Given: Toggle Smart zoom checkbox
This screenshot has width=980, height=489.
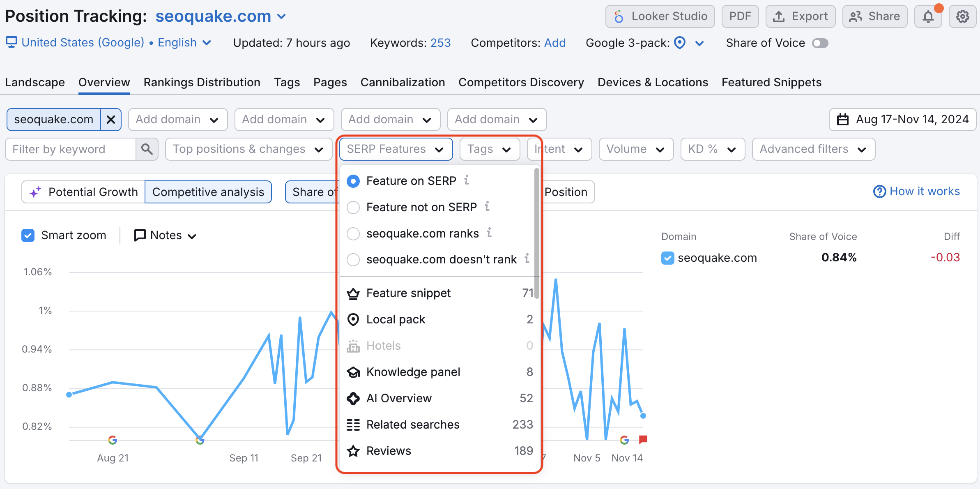Looking at the screenshot, I should (x=28, y=235).
